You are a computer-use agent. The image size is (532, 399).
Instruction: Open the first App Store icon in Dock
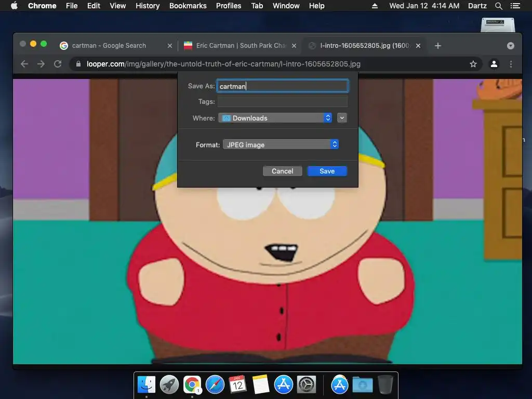point(283,385)
